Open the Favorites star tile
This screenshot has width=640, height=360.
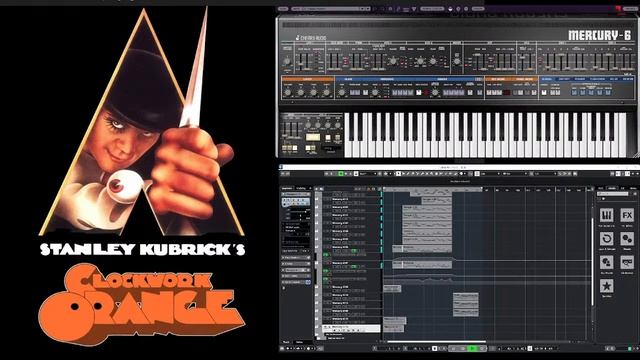tap(607, 286)
